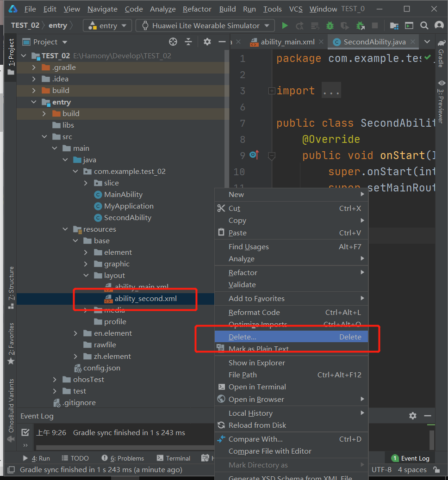The height and width of the screenshot is (480, 448).
Task: Open Huawei Lite Wearable Simulator device dropdown
Action: point(205,26)
